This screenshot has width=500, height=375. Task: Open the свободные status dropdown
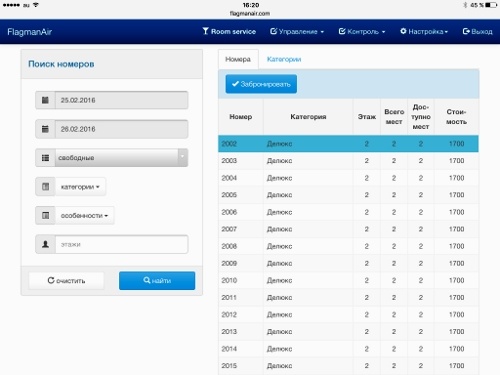[121, 158]
